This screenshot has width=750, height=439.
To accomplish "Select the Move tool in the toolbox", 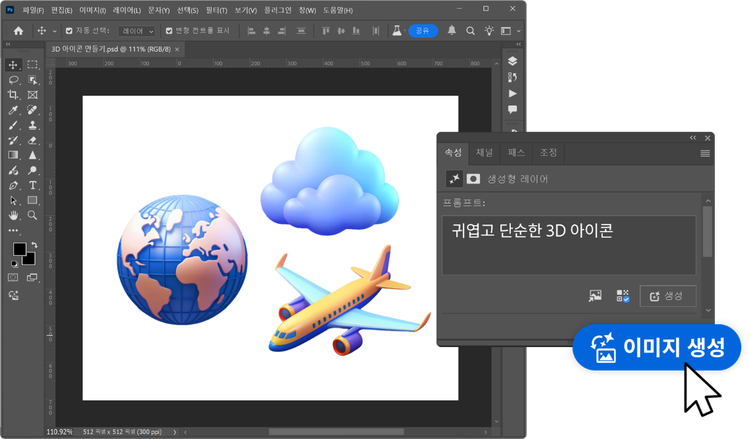I will (13, 65).
